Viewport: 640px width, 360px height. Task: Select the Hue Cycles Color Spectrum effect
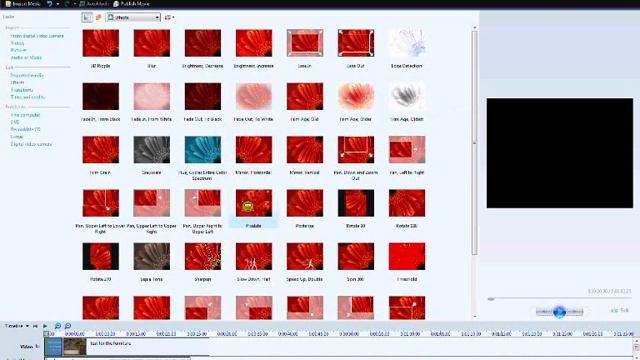[202, 150]
